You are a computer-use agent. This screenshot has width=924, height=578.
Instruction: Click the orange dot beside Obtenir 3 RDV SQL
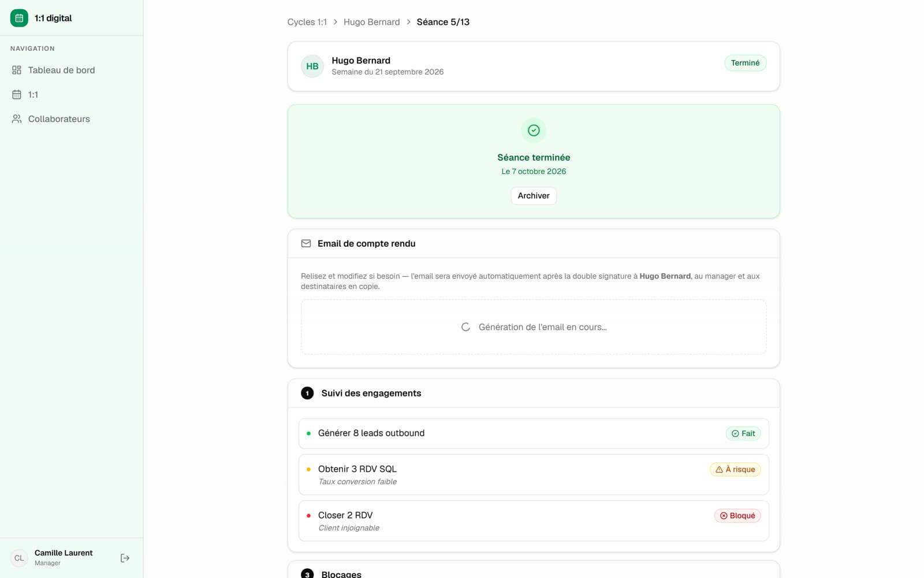point(308,469)
